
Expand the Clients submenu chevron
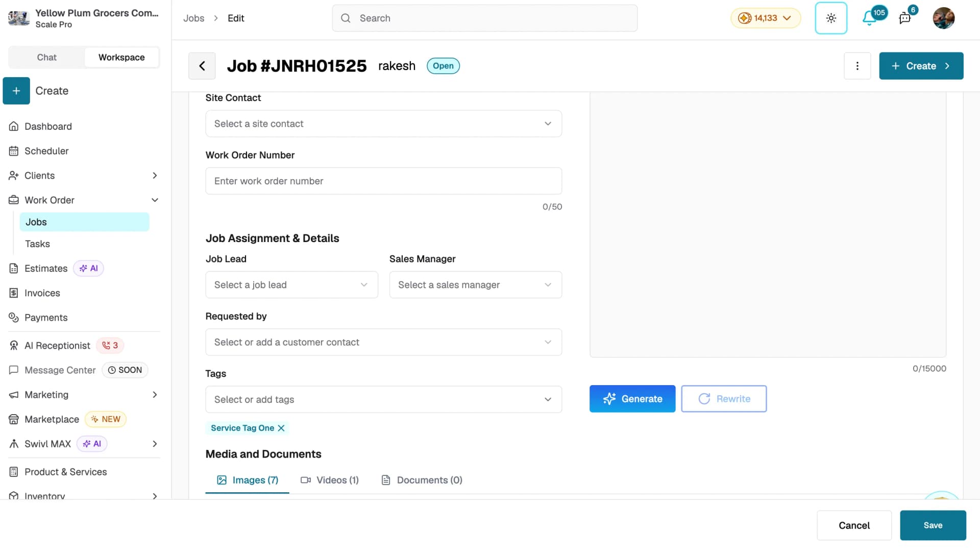(x=155, y=176)
